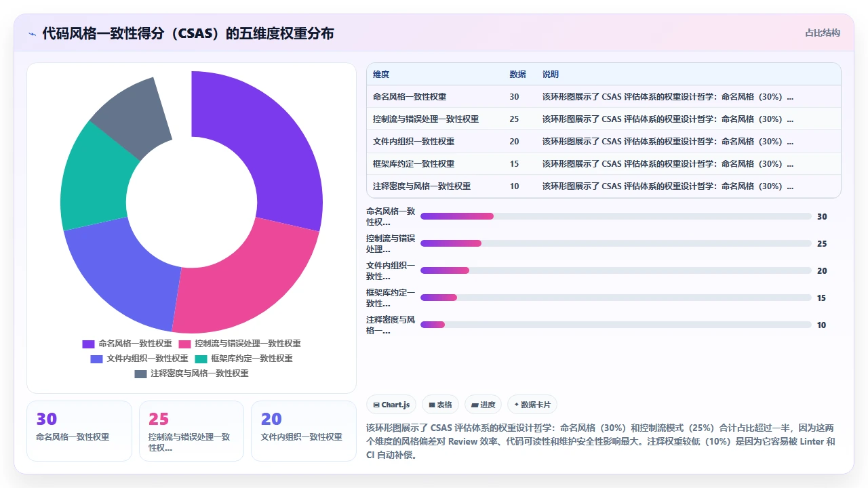The width and height of the screenshot is (868, 488).
Task: Open the data card showing 25
Action: (x=191, y=431)
